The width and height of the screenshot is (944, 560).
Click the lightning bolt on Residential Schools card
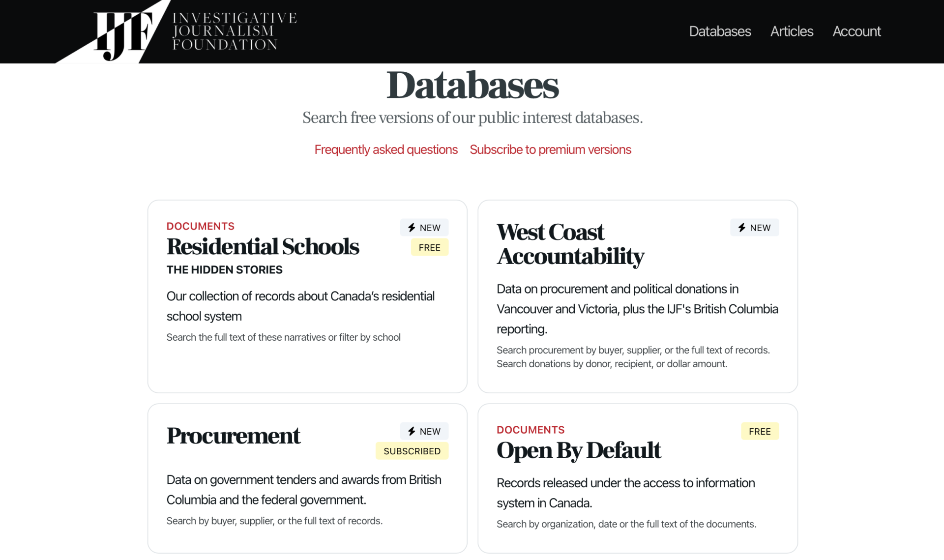[412, 228]
